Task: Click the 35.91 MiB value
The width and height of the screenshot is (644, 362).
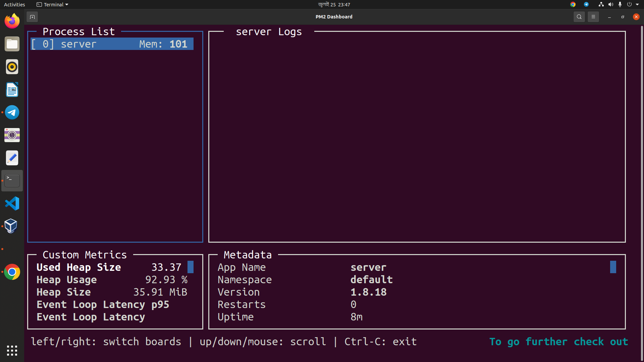Action: tap(160, 292)
